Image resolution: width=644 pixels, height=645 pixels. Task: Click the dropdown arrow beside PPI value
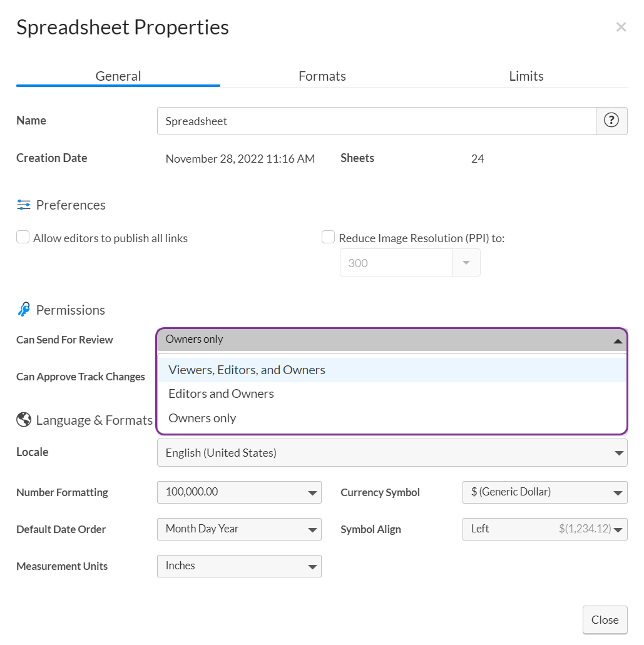466,262
